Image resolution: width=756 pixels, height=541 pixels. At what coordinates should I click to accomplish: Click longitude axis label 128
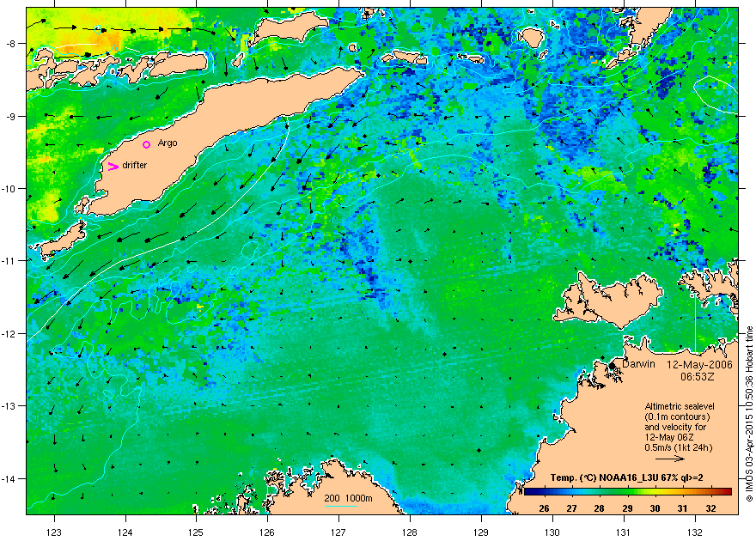pos(410,532)
